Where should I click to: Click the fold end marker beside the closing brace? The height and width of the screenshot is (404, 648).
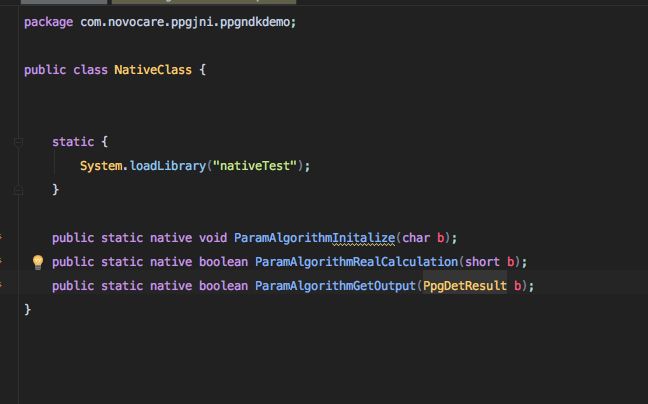click(18, 190)
